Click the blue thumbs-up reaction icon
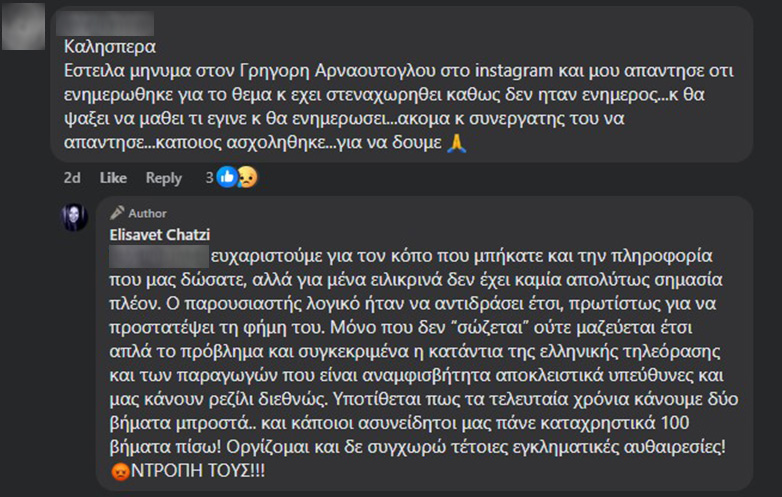This screenshot has width=782, height=497. tap(227, 178)
